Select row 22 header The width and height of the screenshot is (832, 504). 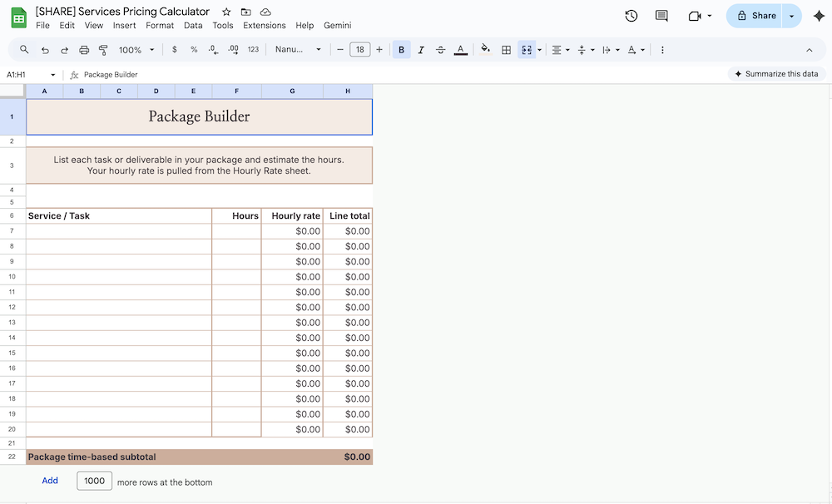tap(12, 457)
